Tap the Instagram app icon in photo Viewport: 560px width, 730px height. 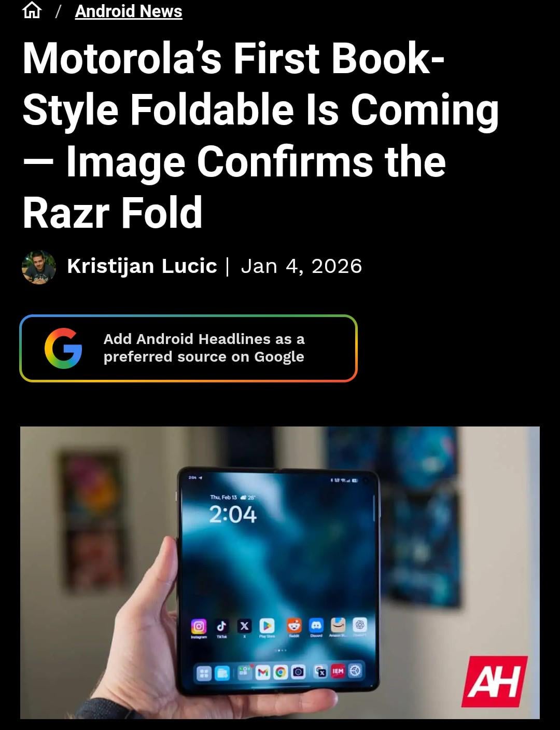point(199,626)
